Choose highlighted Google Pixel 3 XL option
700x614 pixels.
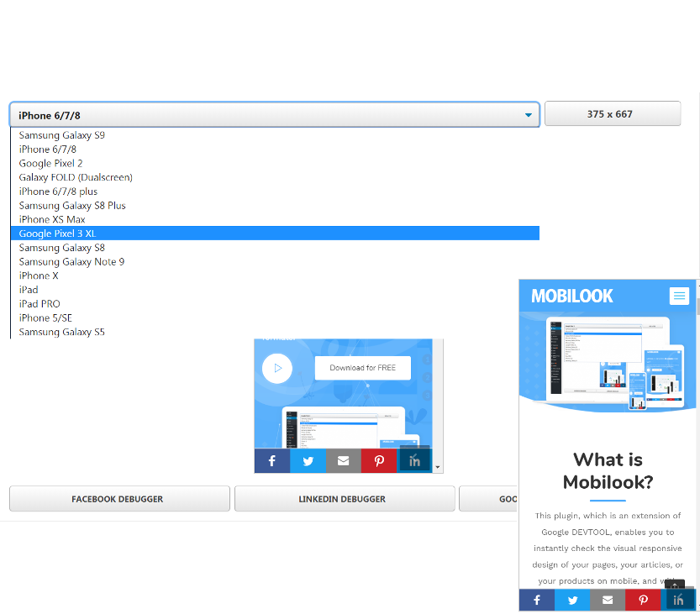pyautogui.click(x=275, y=234)
